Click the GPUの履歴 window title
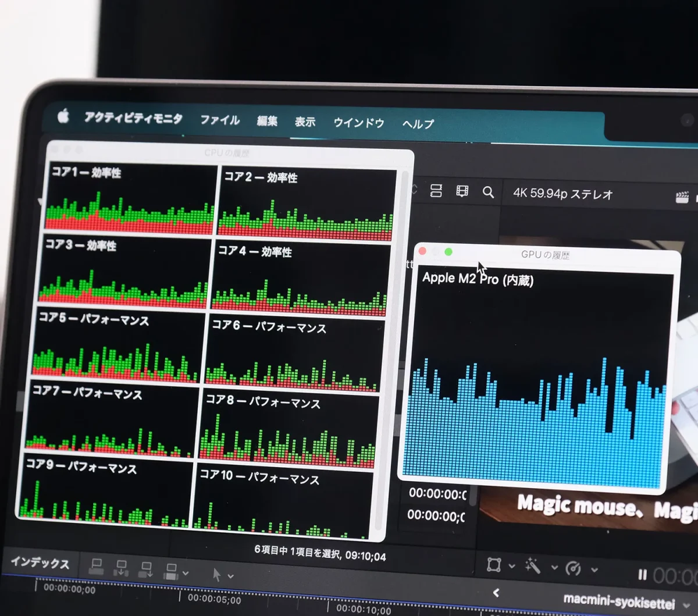 click(x=545, y=255)
